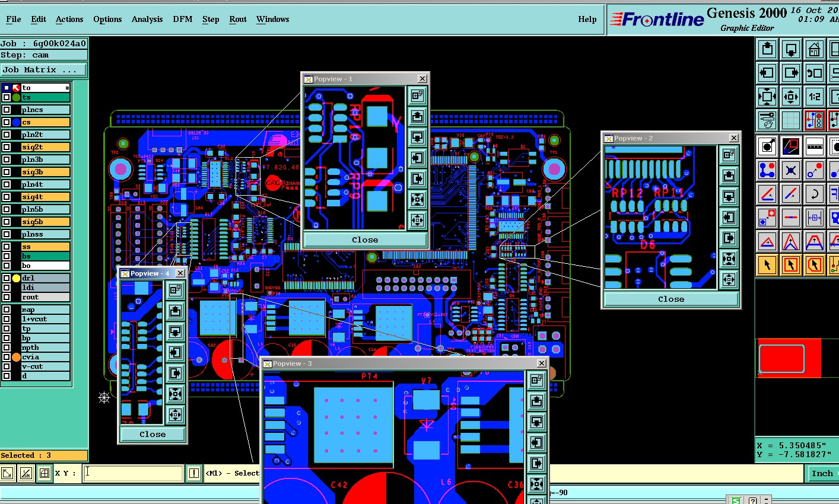Select the black contour rectangle tool icon

pyautogui.click(x=791, y=146)
